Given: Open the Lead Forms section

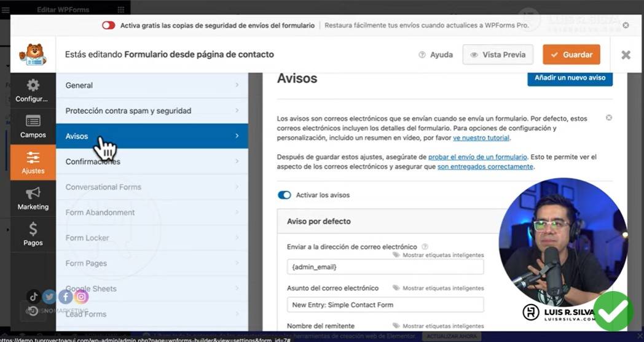Looking at the screenshot, I should point(152,314).
